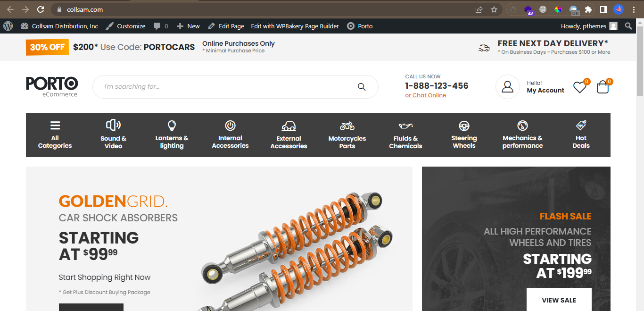The width and height of the screenshot is (644, 311).
Task: Share this page icon in address bar
Action: coord(479,9)
